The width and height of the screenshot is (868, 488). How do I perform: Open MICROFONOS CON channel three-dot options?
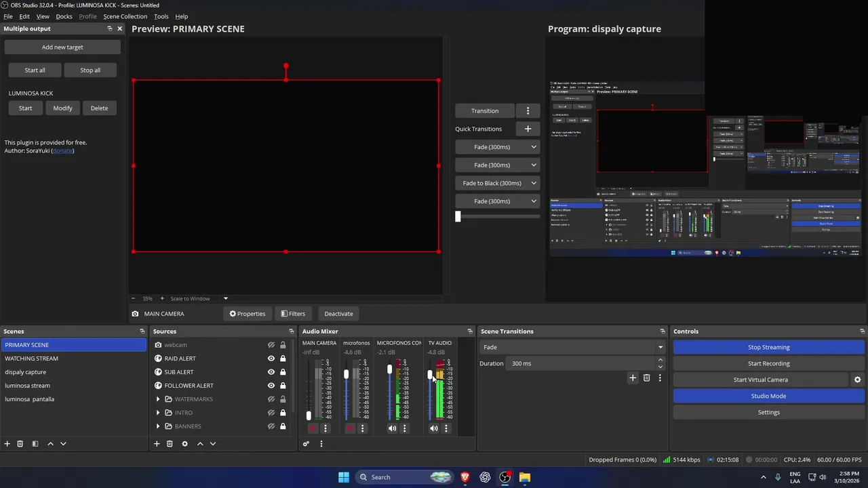(x=405, y=428)
